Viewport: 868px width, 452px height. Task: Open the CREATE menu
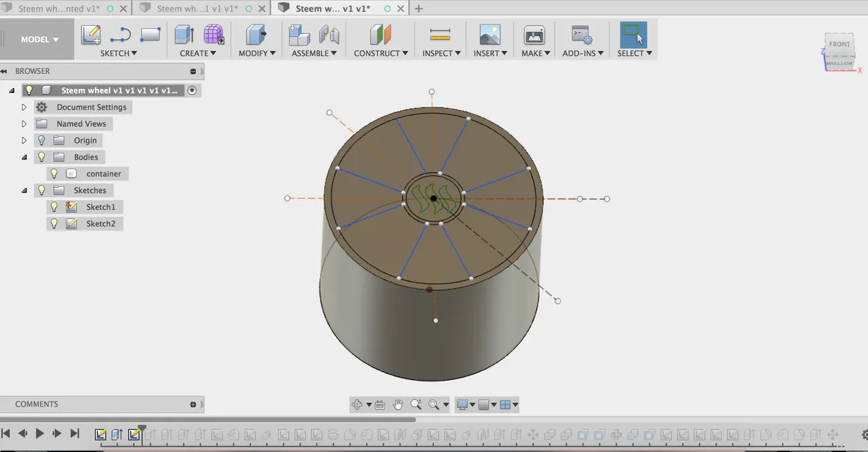[x=198, y=53]
